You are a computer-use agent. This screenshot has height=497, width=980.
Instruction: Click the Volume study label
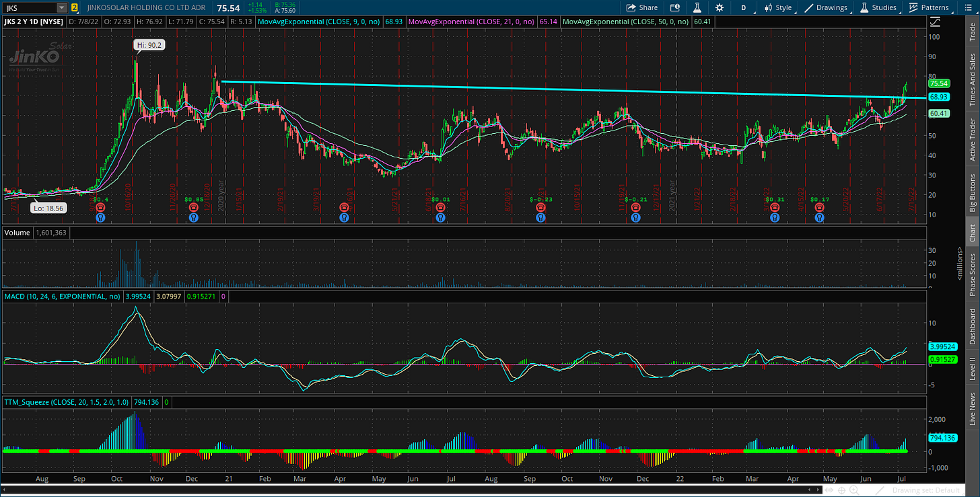click(17, 232)
